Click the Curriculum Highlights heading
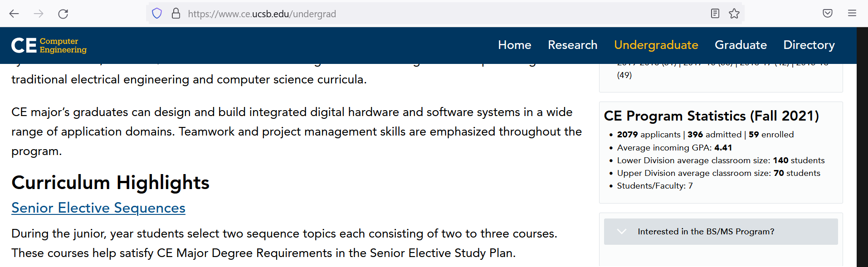This screenshot has width=868, height=267. click(110, 183)
